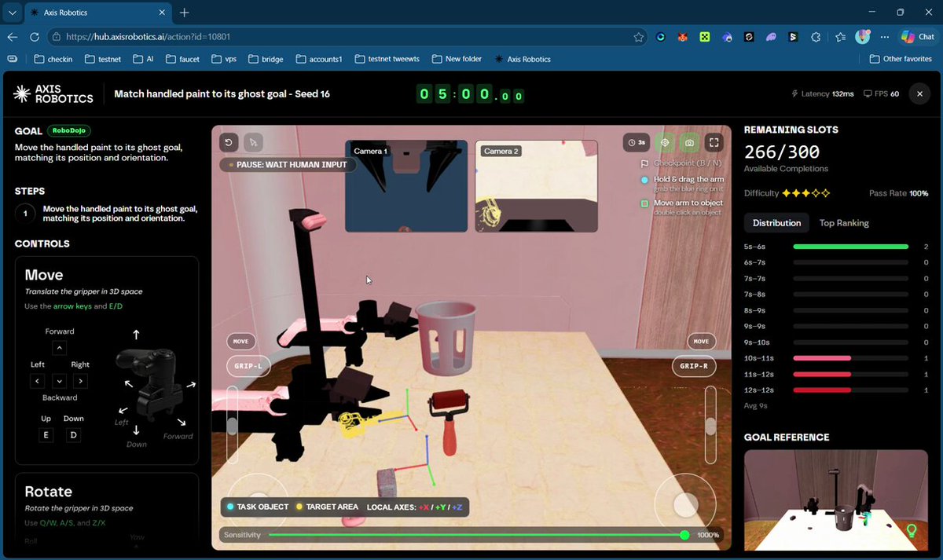The width and height of the screenshot is (943, 560).
Task: Go back to the previous page
Action: [x=13, y=37]
